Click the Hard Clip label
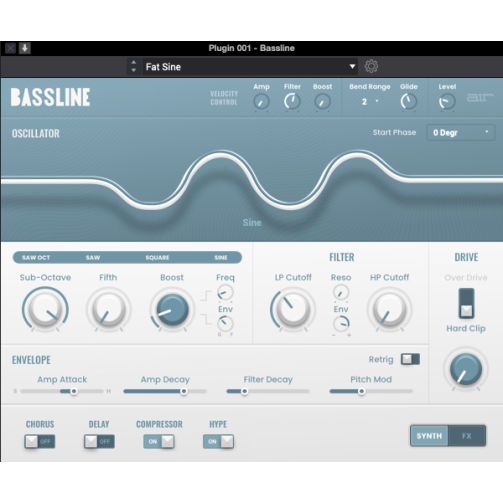The width and height of the screenshot is (503, 503). [466, 329]
